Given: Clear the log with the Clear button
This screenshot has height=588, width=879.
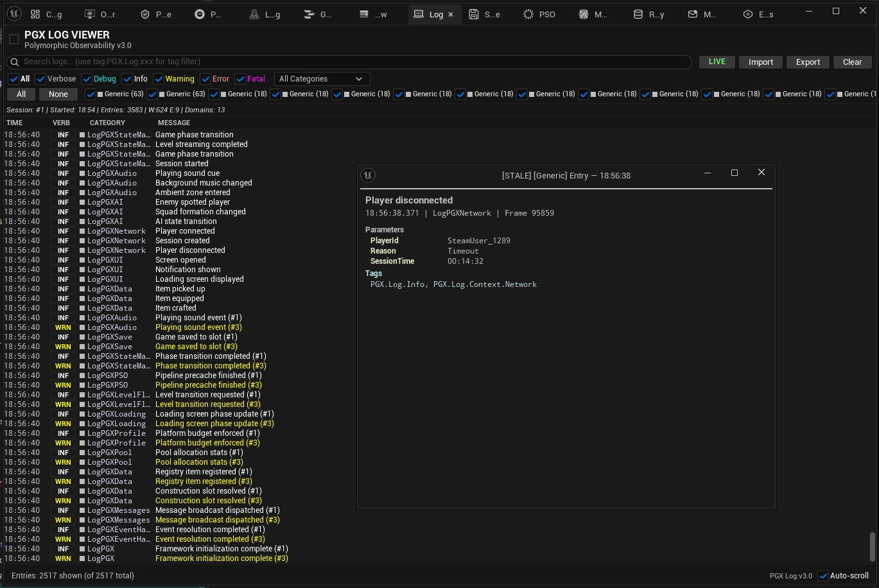Looking at the screenshot, I should pos(853,62).
